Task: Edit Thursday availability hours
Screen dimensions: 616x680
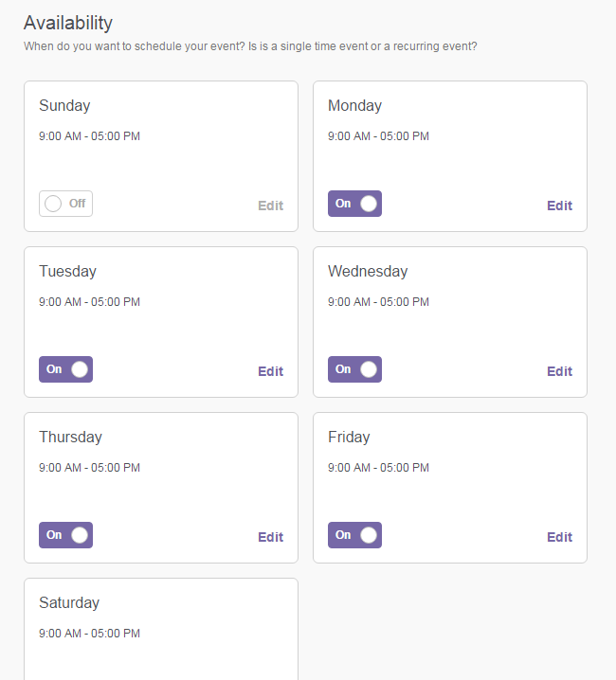Action: [x=270, y=537]
